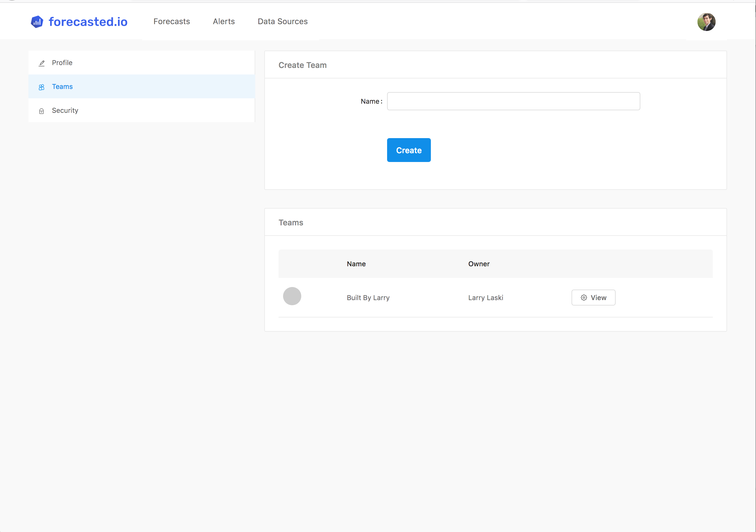Click the forecasted.io hexagon logo icon
The image size is (756, 532).
pos(37,22)
